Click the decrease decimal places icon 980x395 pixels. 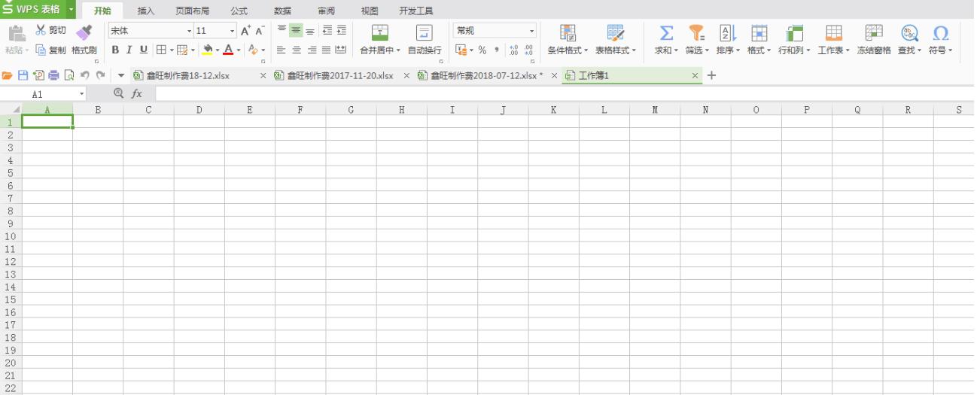pyautogui.click(x=528, y=50)
